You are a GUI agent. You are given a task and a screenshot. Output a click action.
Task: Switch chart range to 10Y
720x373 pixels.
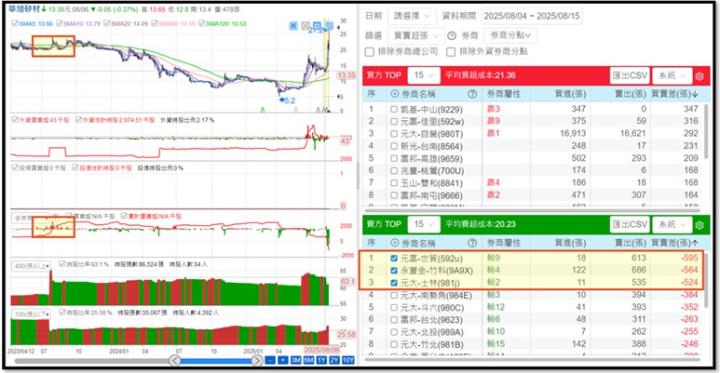point(348,361)
